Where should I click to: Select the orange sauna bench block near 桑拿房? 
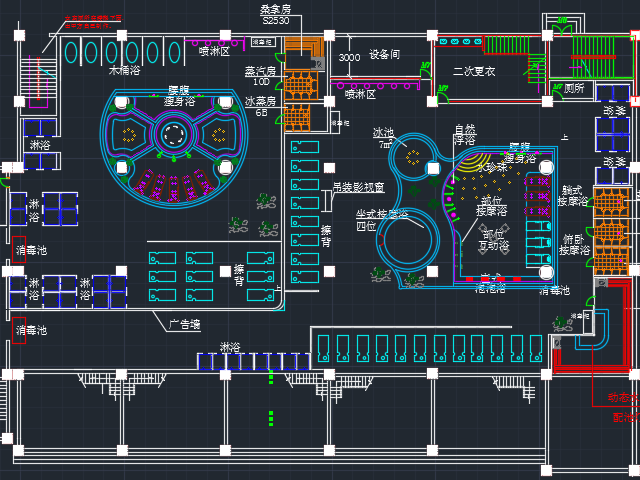(x=301, y=50)
